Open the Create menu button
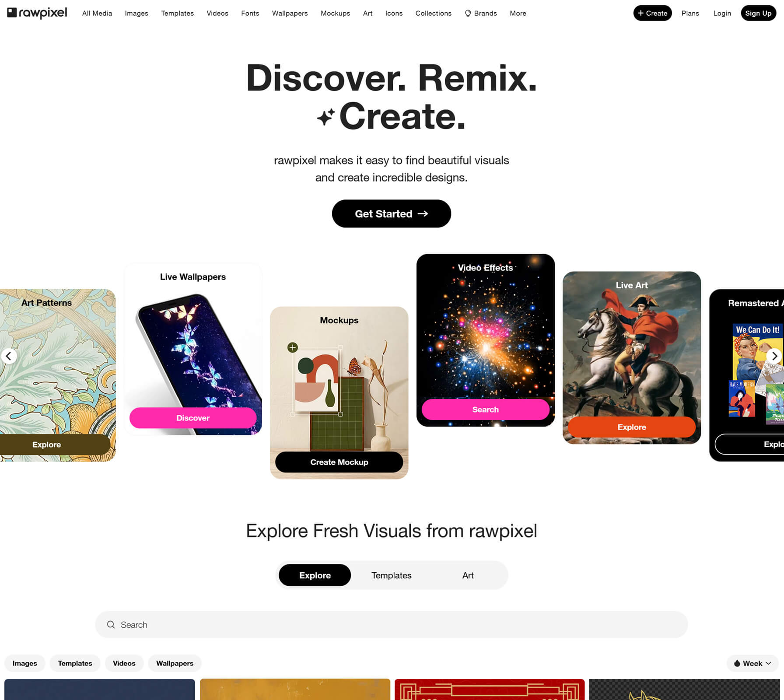The width and height of the screenshot is (784, 700). (x=652, y=13)
